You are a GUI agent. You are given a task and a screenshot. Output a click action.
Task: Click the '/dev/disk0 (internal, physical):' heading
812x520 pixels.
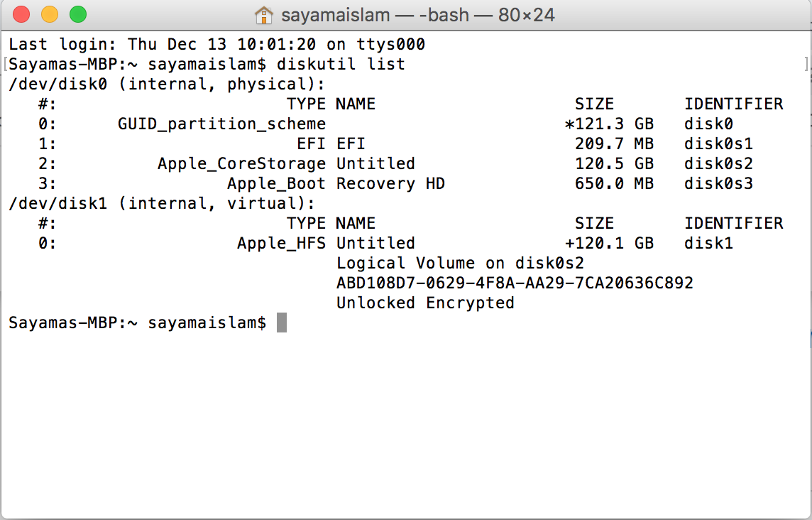(167, 85)
